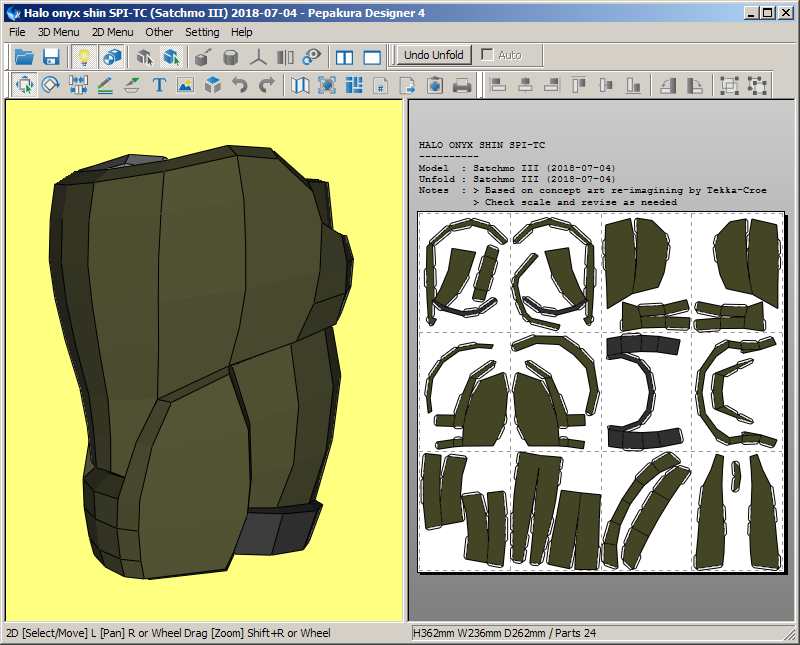Select the rotate part tool icon
The width and height of the screenshot is (800, 645).
pyautogui.click(x=51, y=85)
